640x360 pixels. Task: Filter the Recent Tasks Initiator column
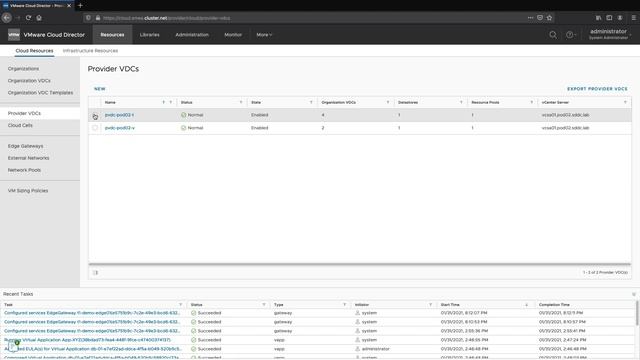pos(430,304)
